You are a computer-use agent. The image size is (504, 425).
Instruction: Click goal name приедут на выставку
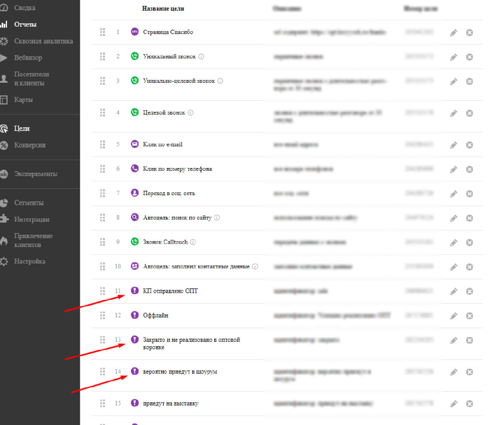click(171, 404)
